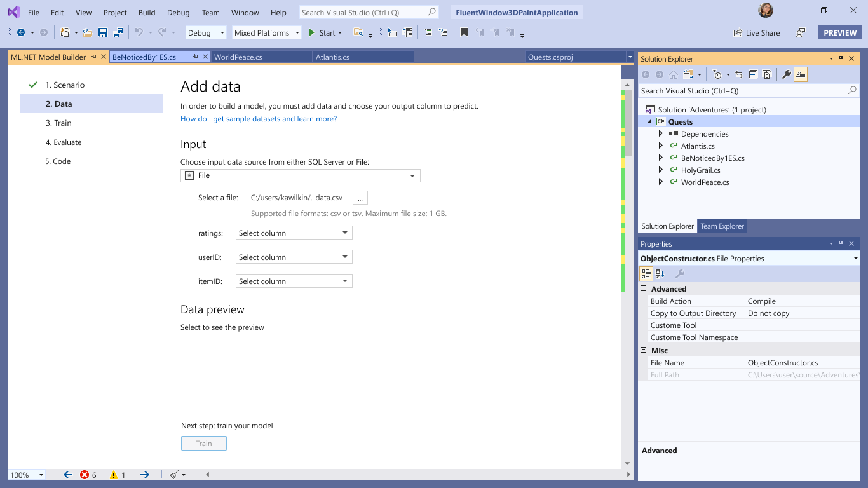
Task: Click the Solution Explorer home icon
Action: coord(673,74)
